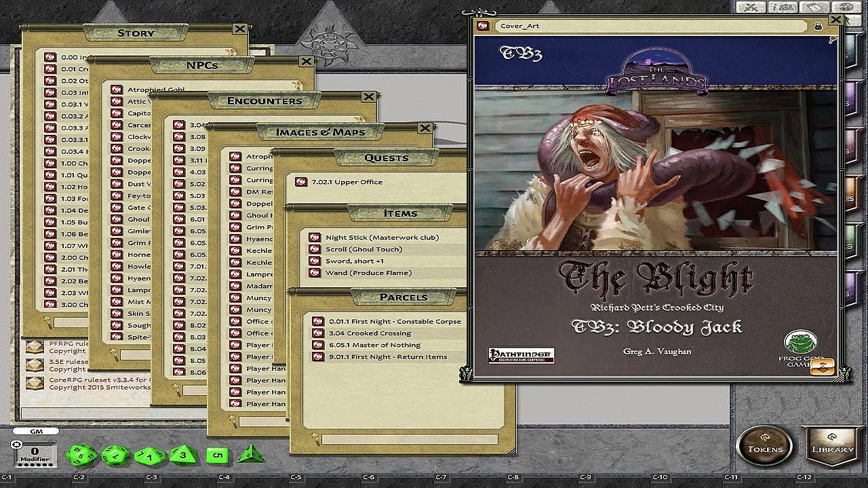Click the targeting circle icon above the Modifier box

point(17,445)
